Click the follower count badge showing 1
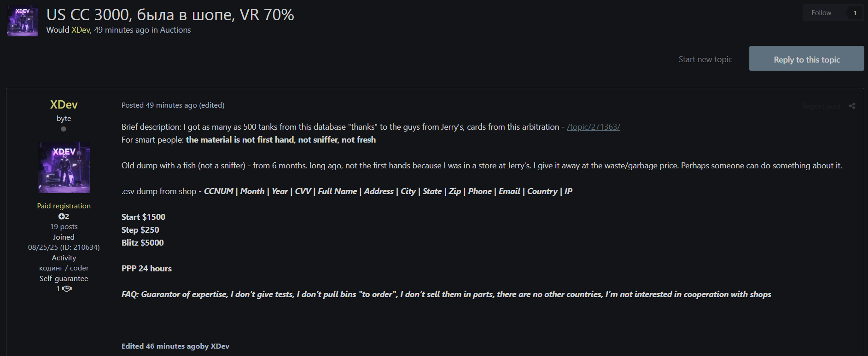This screenshot has height=356, width=868. click(855, 13)
